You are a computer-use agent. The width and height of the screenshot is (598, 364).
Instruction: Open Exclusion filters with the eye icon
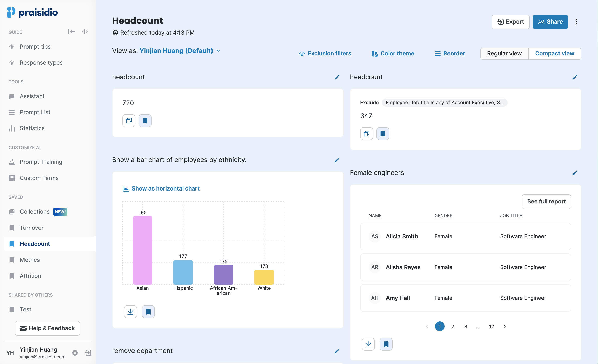click(325, 53)
